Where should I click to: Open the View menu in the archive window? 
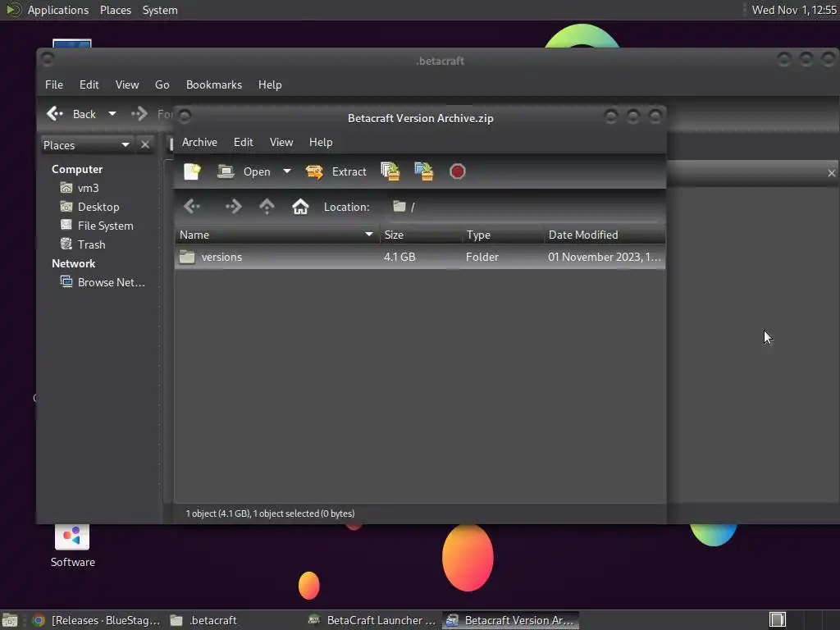(281, 142)
